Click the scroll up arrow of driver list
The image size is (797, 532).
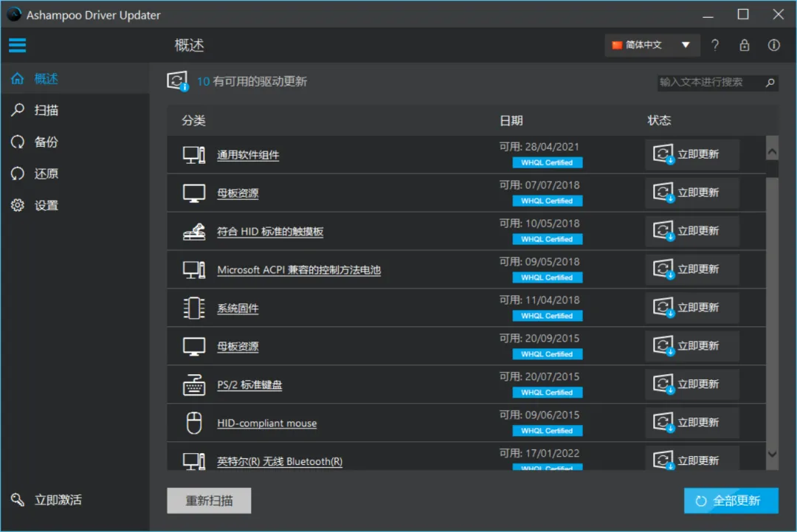772,152
